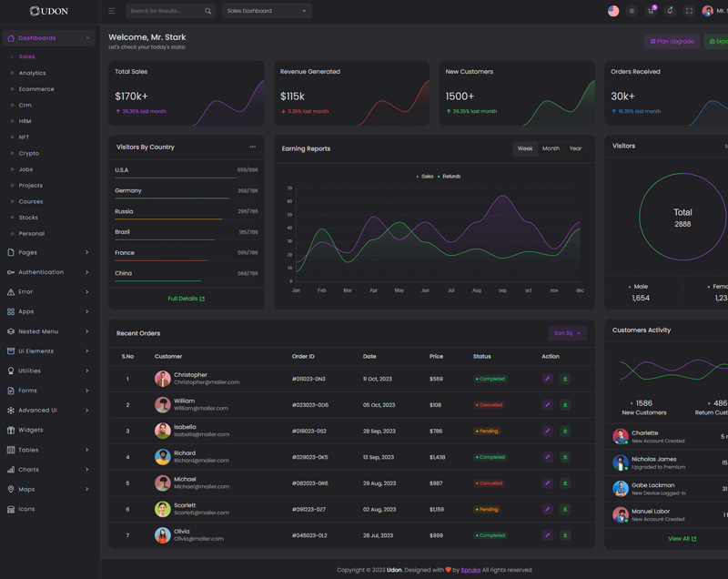This screenshot has width=728, height=579.
Task: Toggle the sidebar hamburger menu
Action: click(x=112, y=11)
